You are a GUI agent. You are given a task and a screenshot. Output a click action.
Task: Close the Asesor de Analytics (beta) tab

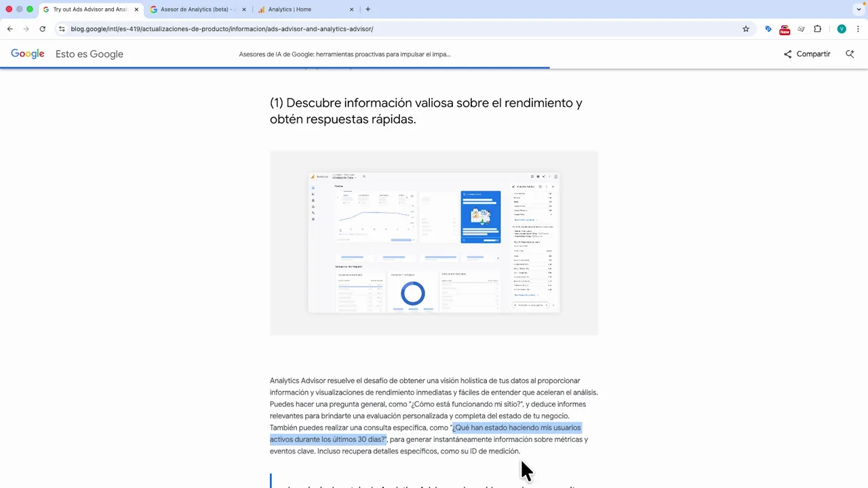(x=243, y=9)
